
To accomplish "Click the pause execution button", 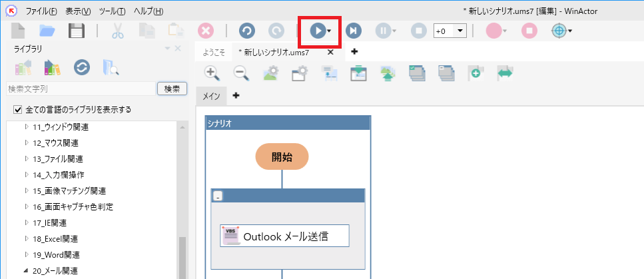I will (383, 31).
